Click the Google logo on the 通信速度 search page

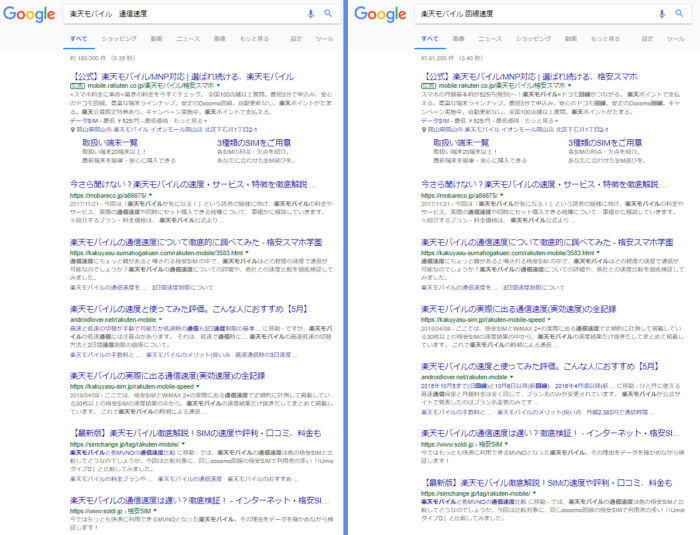point(29,14)
